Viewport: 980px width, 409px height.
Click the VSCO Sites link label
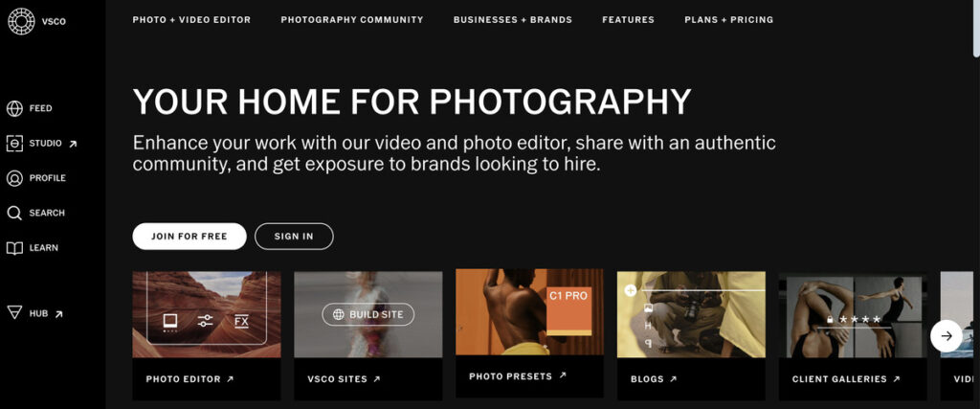tap(336, 379)
